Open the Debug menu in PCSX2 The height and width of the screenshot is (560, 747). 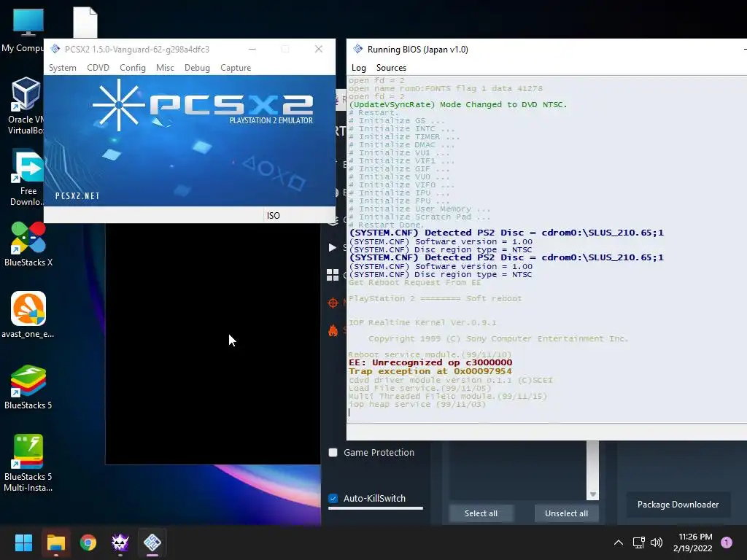(197, 68)
